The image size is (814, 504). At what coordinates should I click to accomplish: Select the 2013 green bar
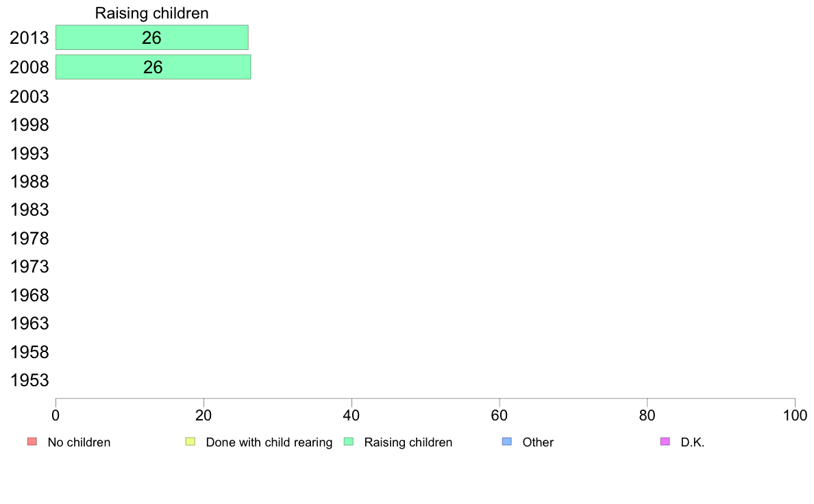point(151,38)
